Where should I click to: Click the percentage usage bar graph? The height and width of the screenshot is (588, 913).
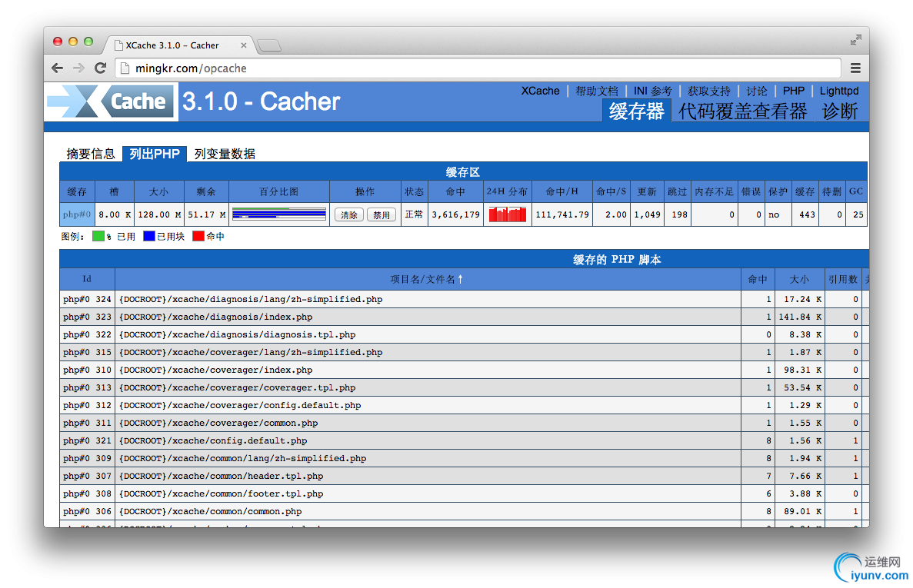point(279,214)
